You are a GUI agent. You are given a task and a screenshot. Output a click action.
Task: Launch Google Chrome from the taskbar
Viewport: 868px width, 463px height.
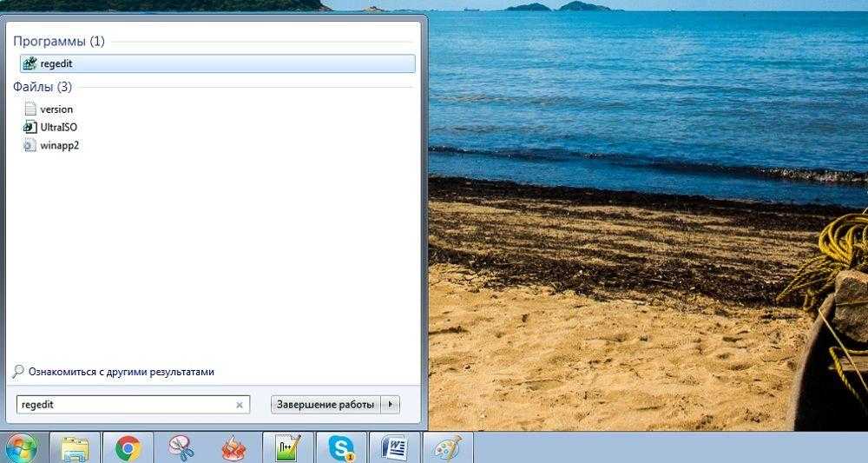(x=128, y=448)
